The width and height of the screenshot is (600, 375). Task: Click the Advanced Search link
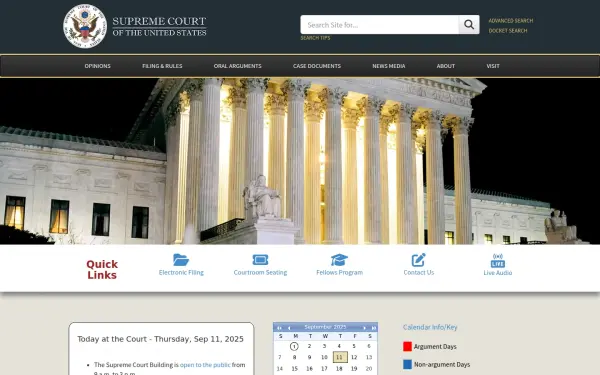[511, 21]
